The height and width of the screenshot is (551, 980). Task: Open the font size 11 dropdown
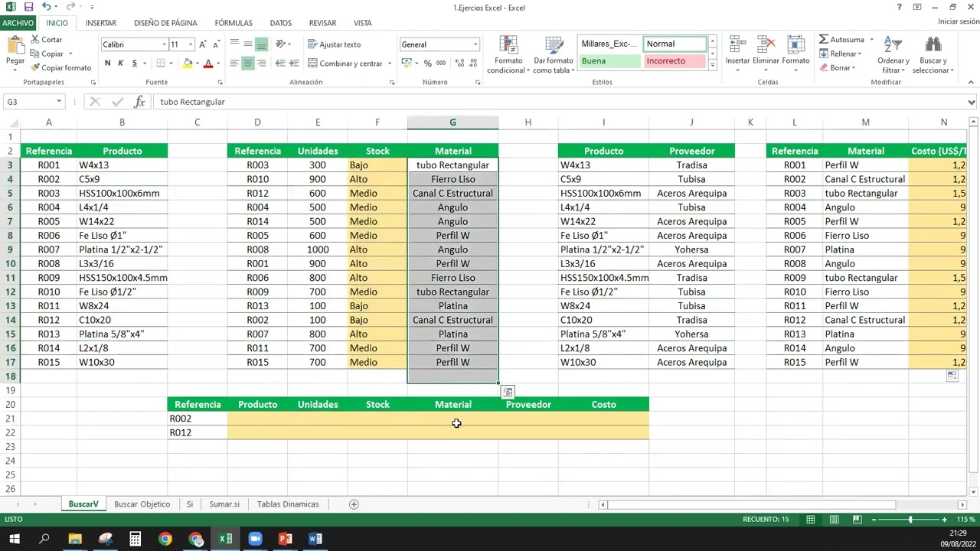coord(190,44)
